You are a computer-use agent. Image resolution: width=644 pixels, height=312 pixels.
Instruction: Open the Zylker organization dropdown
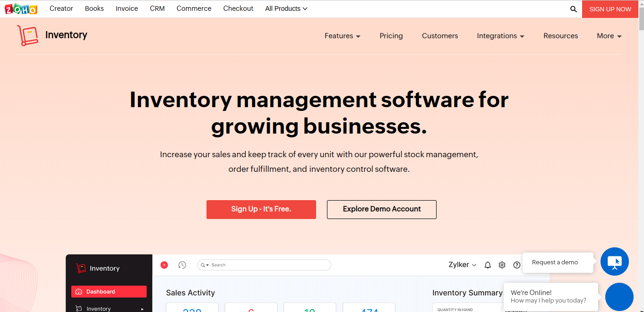click(463, 265)
